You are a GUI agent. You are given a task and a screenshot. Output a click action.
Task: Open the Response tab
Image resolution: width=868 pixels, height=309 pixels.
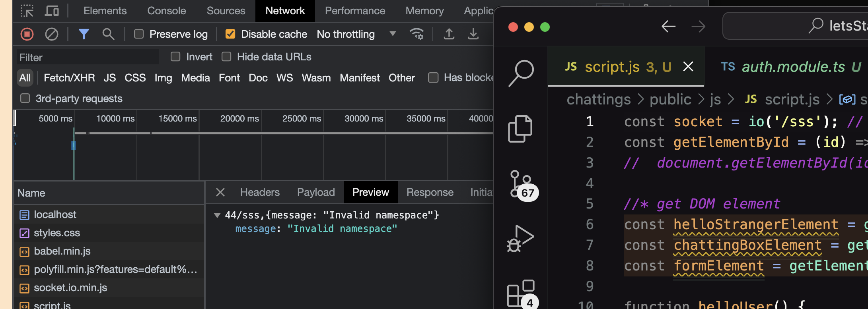[430, 192]
